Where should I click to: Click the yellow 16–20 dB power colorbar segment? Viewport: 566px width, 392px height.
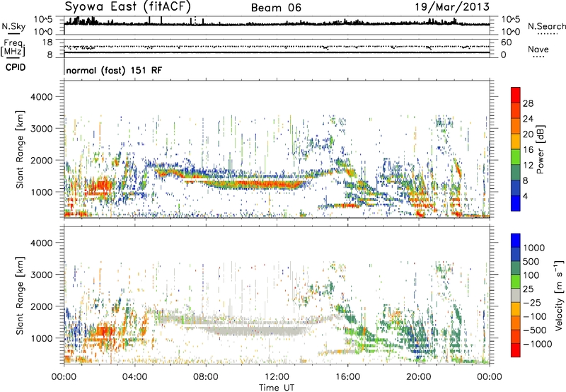pyautogui.click(x=516, y=142)
